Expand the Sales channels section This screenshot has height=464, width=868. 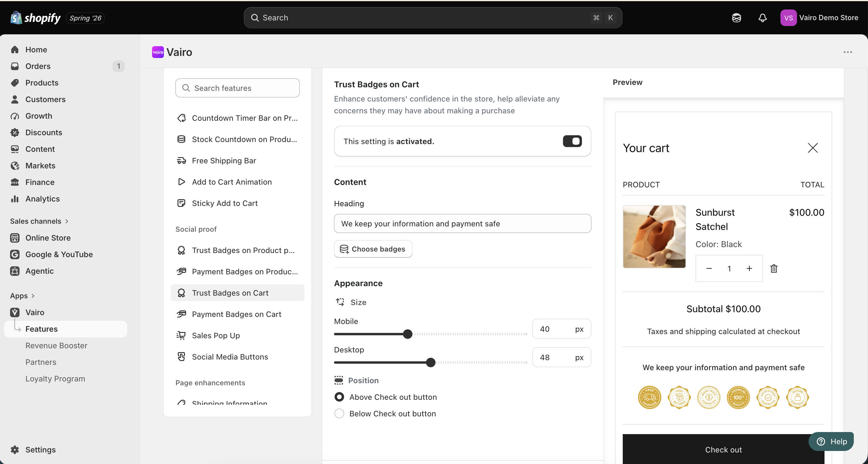click(x=39, y=221)
